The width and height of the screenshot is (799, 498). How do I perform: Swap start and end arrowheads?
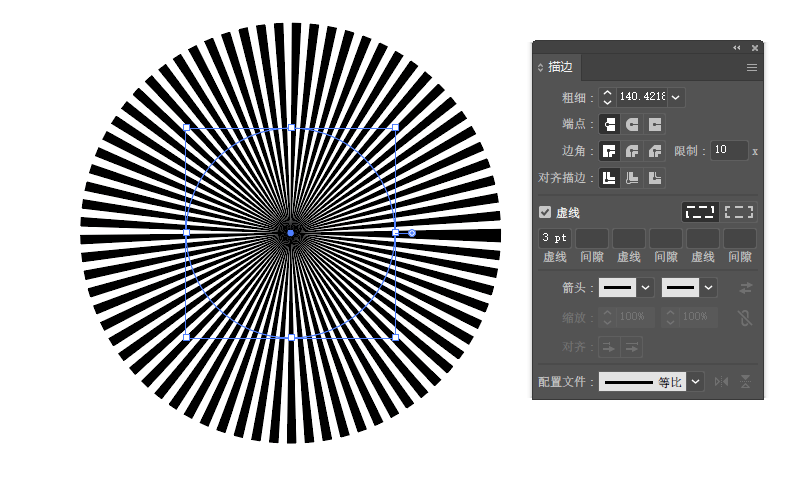coord(745,288)
